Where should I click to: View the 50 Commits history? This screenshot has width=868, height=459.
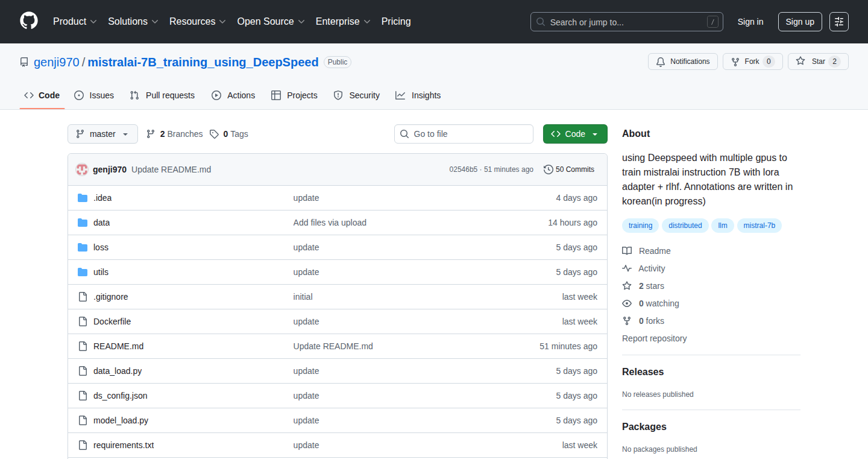coord(569,169)
